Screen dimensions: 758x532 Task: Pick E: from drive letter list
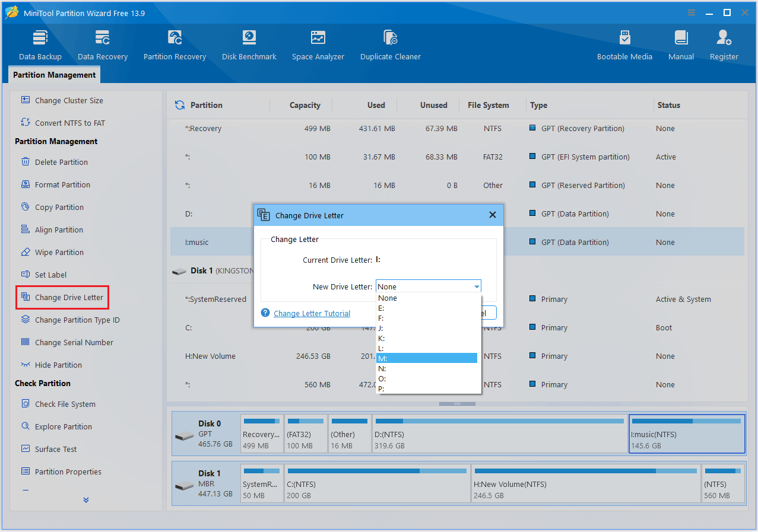[427, 308]
